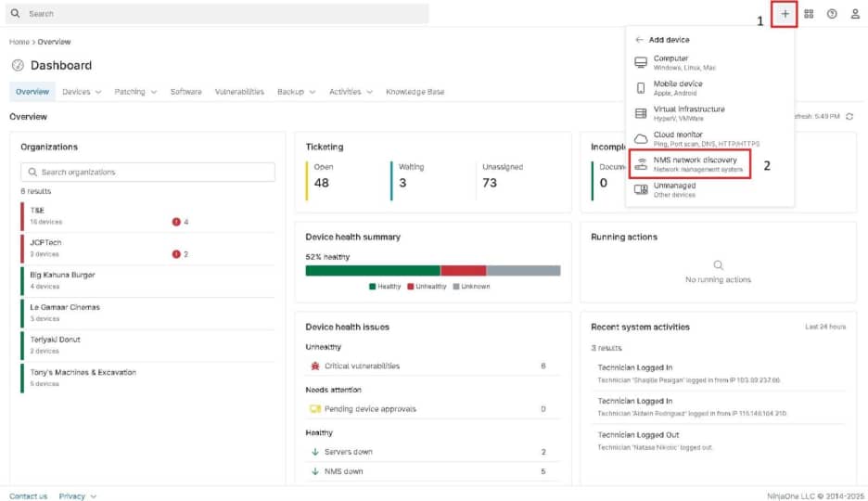The image size is (868, 501).
Task: Open the Contact us footer link
Action: [28, 496]
